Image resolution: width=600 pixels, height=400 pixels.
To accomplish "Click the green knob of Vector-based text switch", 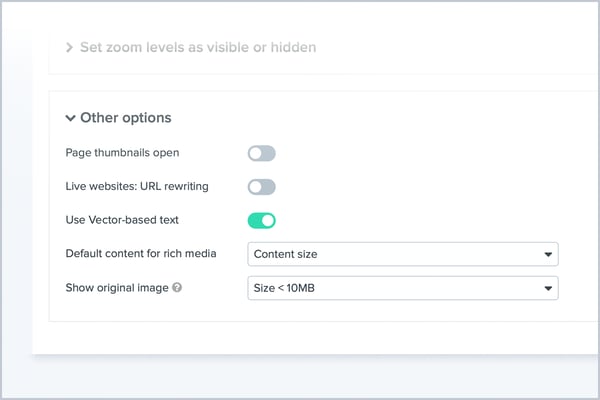I will tap(267, 221).
